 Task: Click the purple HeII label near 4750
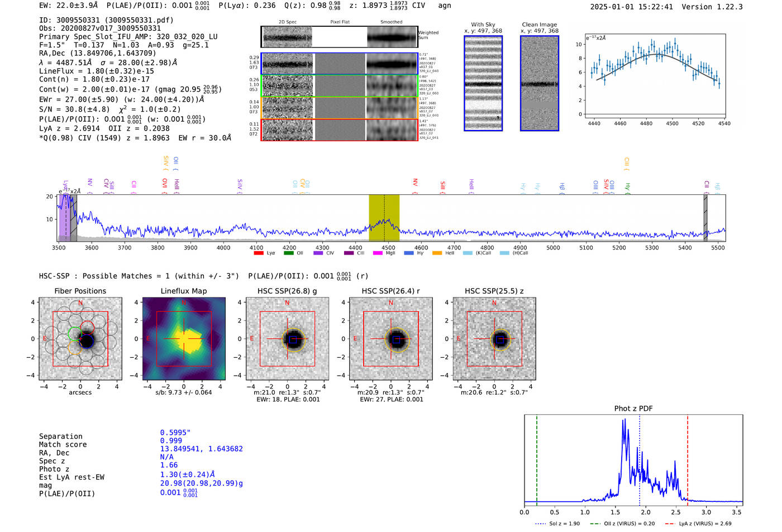471,184
